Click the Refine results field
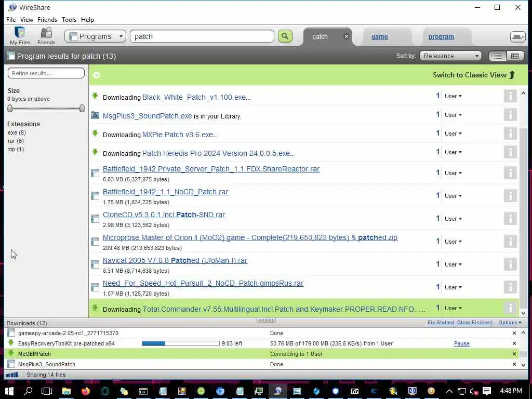Viewport: 532px width, 399px height. pyautogui.click(x=46, y=73)
